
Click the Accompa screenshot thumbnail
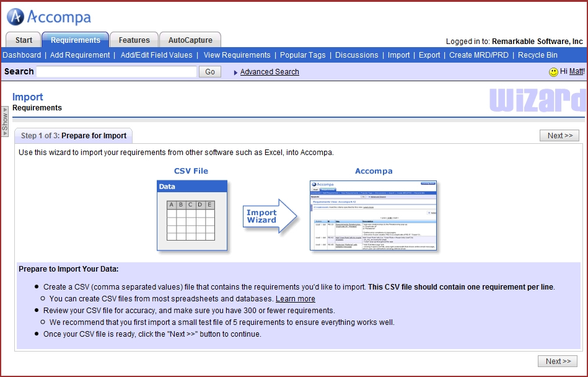coord(373,215)
